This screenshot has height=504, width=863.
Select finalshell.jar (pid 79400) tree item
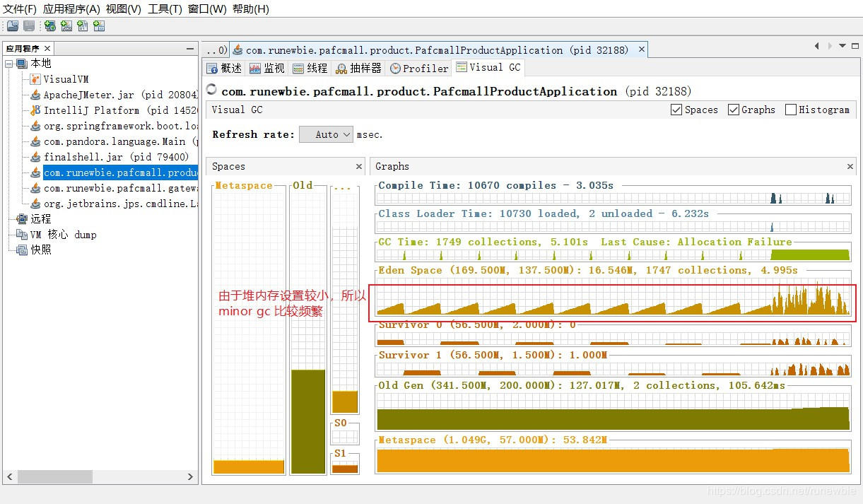[x=117, y=157]
